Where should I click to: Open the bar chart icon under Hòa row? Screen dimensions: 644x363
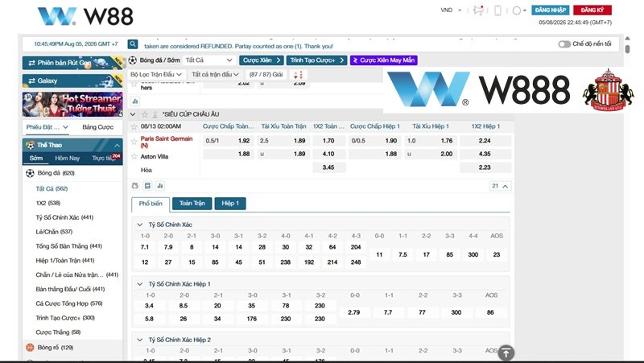click(160, 186)
